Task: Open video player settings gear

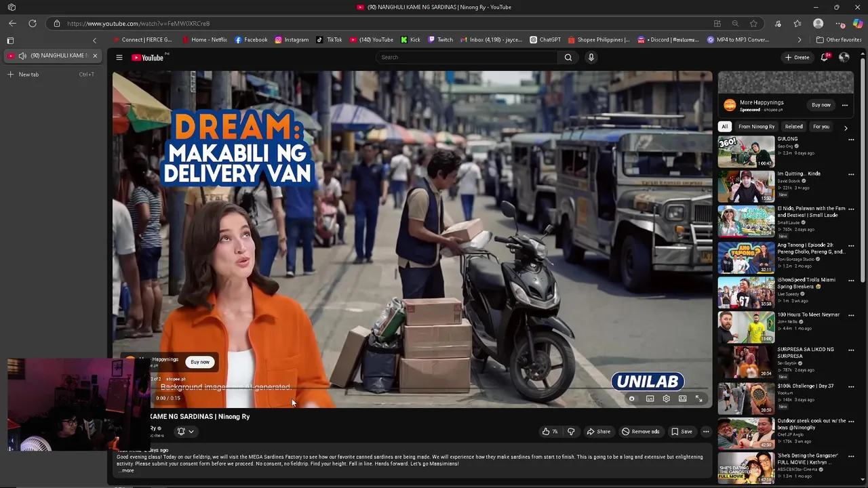Action: (666, 399)
